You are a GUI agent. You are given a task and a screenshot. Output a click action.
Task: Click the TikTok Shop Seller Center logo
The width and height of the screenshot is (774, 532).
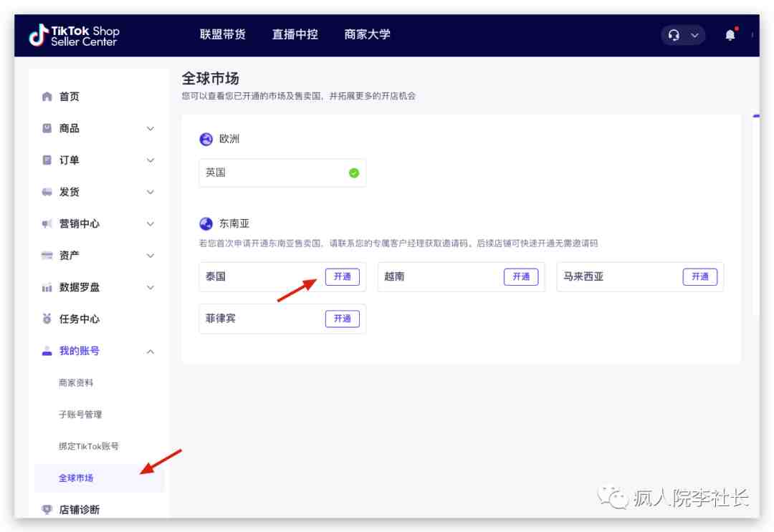pyautogui.click(x=74, y=36)
